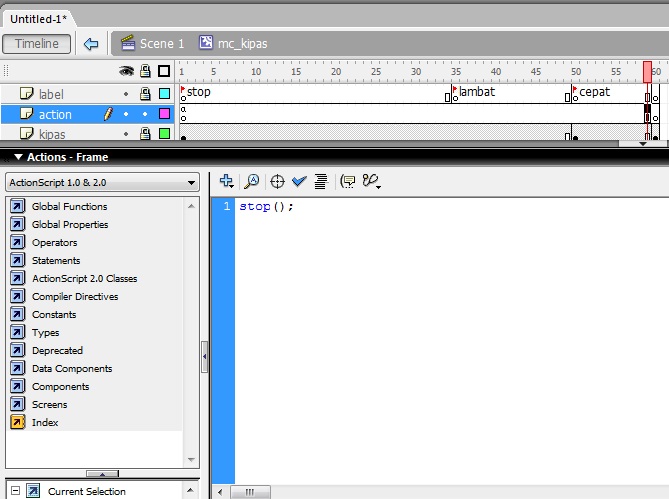Click the Current Selection script icon
This screenshot has height=499, width=669.
pyautogui.click(x=33, y=490)
